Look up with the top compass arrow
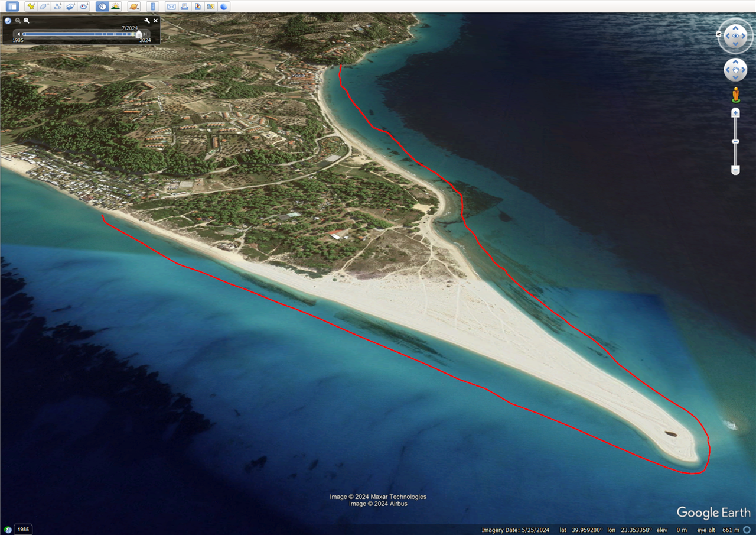The width and height of the screenshot is (756, 535). coord(735,28)
